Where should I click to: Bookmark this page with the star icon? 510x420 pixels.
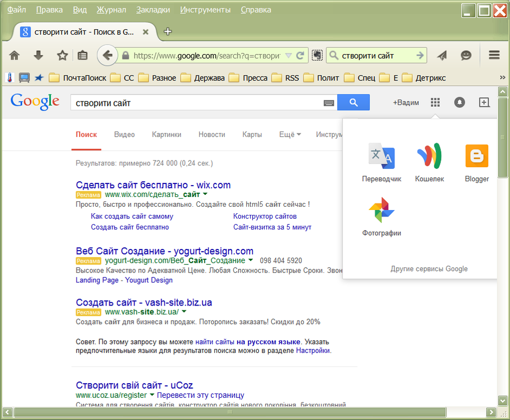[x=62, y=56]
